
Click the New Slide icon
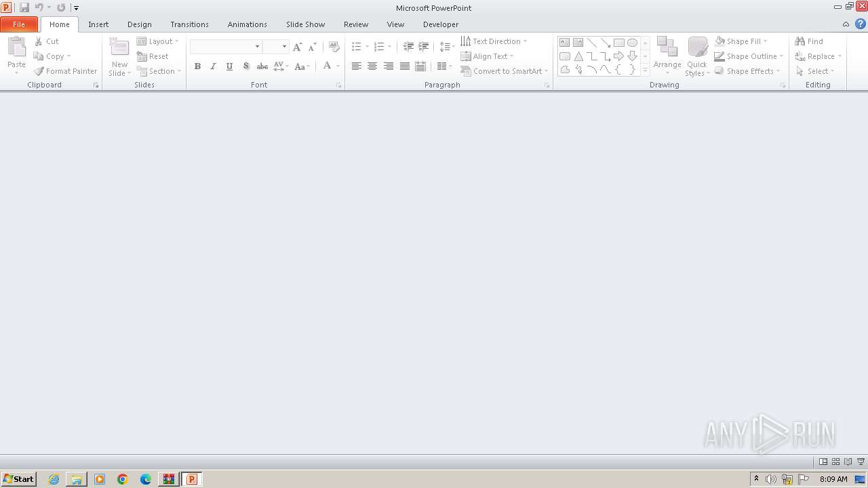119,48
